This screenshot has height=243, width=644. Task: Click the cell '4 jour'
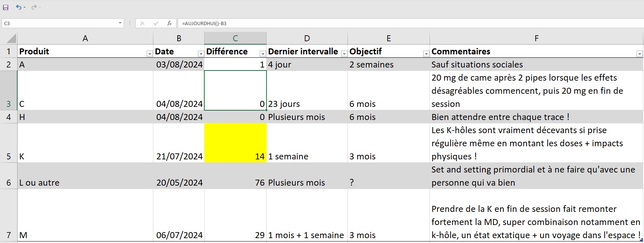coord(307,64)
